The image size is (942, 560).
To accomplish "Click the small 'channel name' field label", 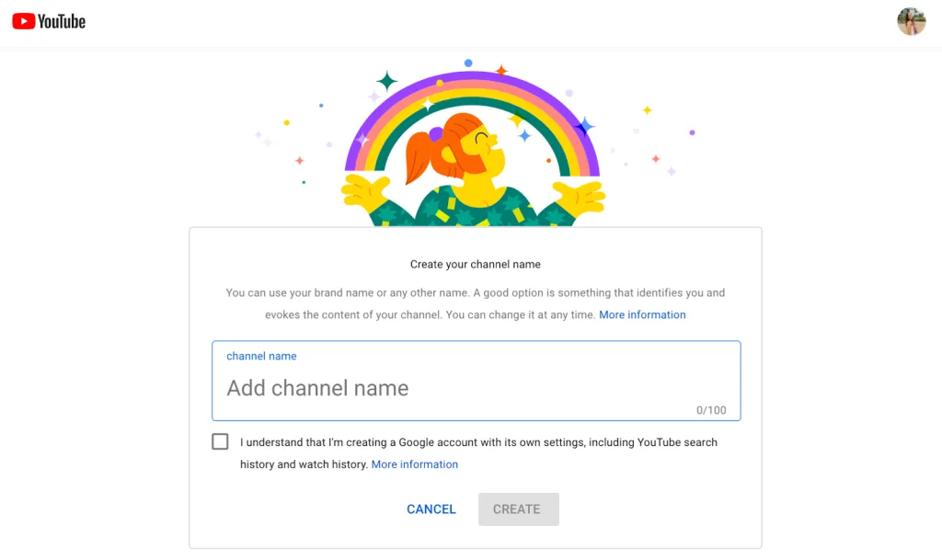I will pos(261,356).
